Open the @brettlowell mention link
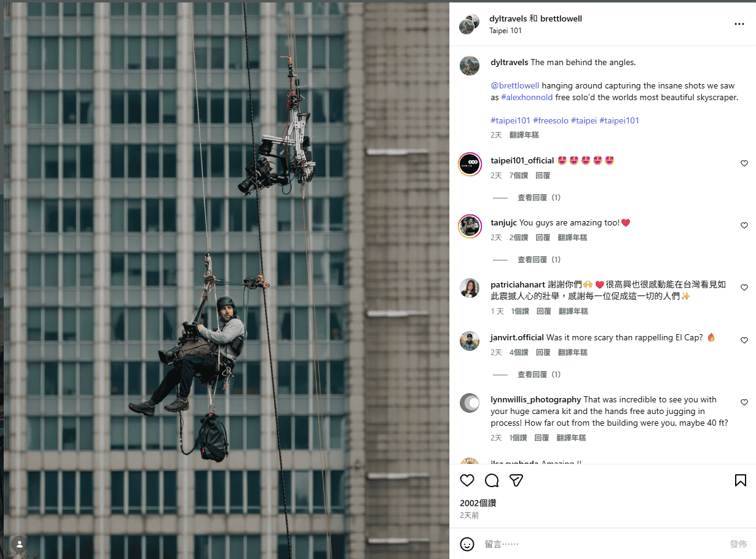Screen dimensions: 756x559 [515, 86]
